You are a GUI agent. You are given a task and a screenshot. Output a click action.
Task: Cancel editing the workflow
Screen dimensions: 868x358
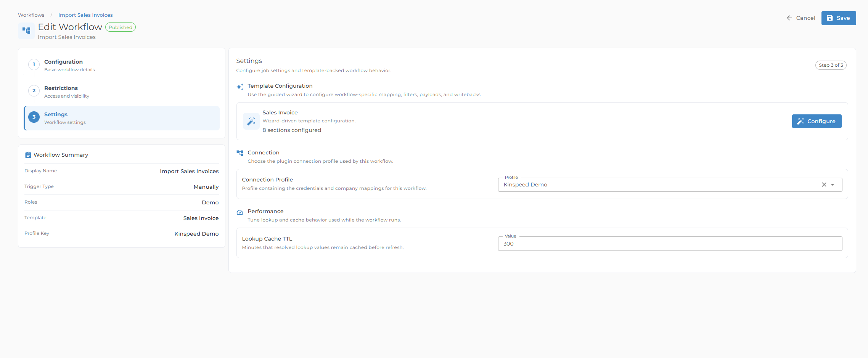click(800, 18)
